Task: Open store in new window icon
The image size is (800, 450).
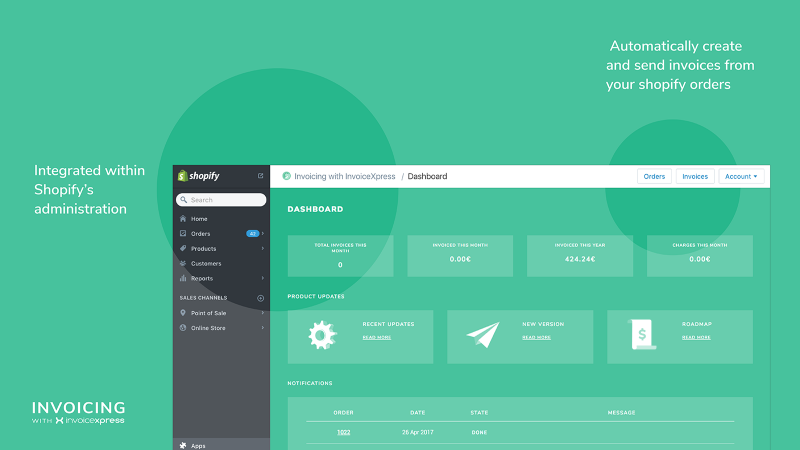Action: point(260,176)
